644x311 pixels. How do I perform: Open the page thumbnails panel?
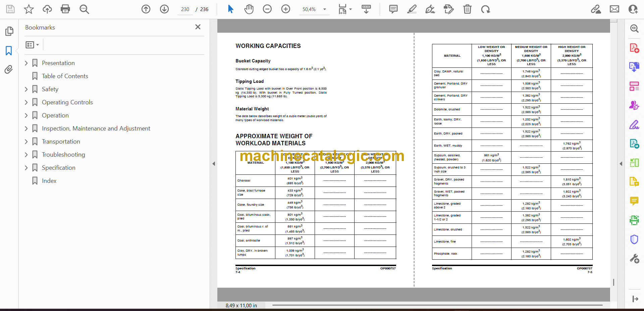[x=9, y=31]
